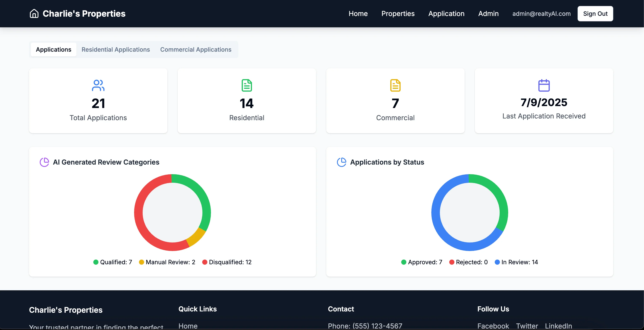Viewport: 644px width, 330px height.
Task: Click the 'Commercial' card label
Action: [x=395, y=118]
